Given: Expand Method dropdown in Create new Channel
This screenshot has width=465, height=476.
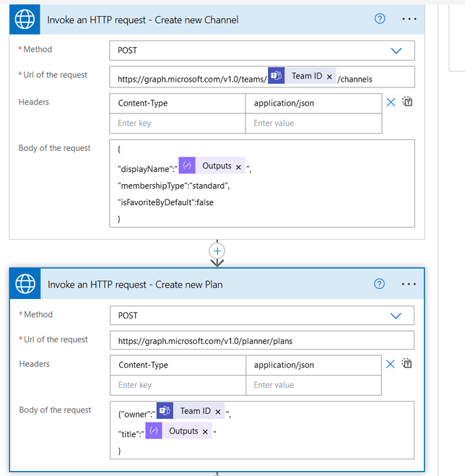Looking at the screenshot, I should point(396,51).
